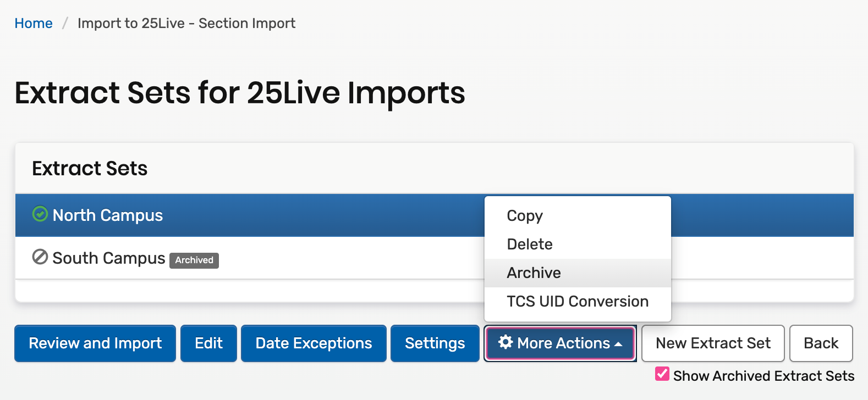Image resolution: width=868 pixels, height=400 pixels.
Task: Click the Edit button
Action: click(208, 343)
